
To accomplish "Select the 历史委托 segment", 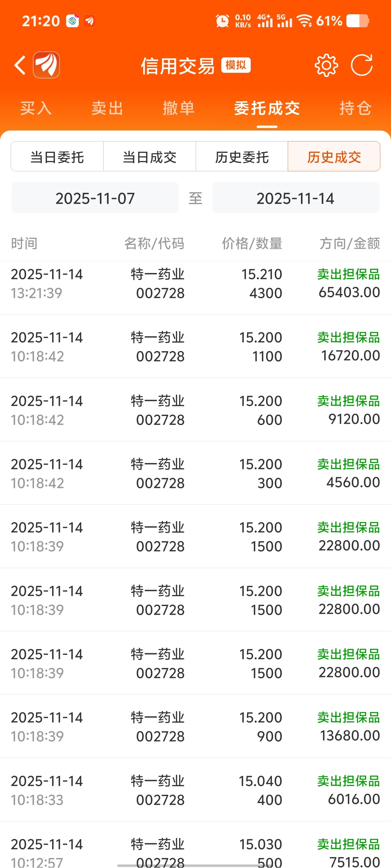I will [x=242, y=157].
